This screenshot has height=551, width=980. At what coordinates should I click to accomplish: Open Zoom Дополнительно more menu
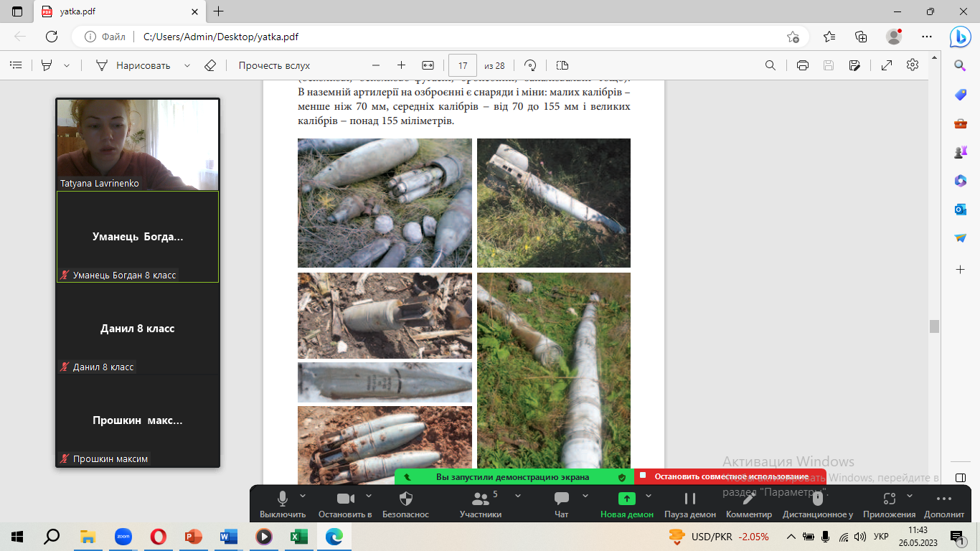[x=944, y=504]
